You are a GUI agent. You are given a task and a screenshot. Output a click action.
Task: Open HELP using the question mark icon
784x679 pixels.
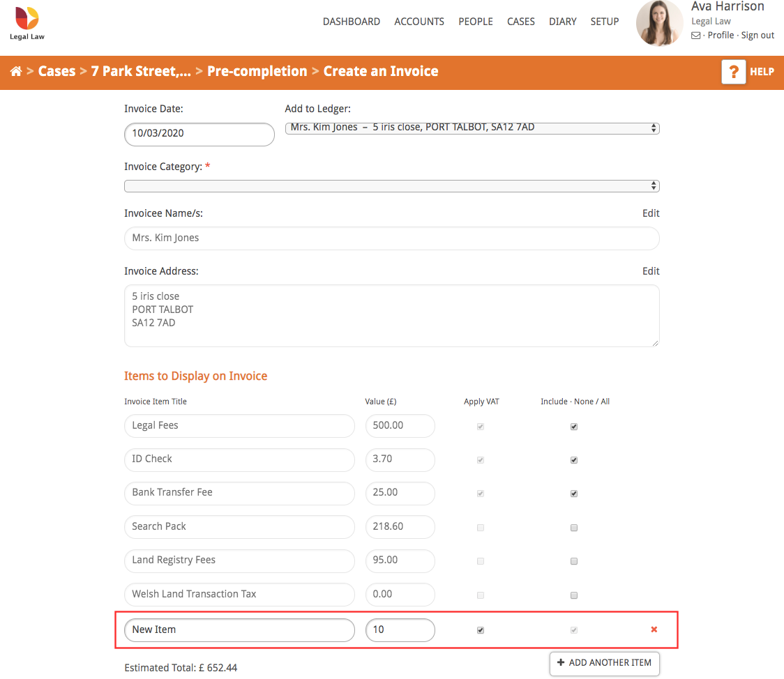(x=733, y=72)
